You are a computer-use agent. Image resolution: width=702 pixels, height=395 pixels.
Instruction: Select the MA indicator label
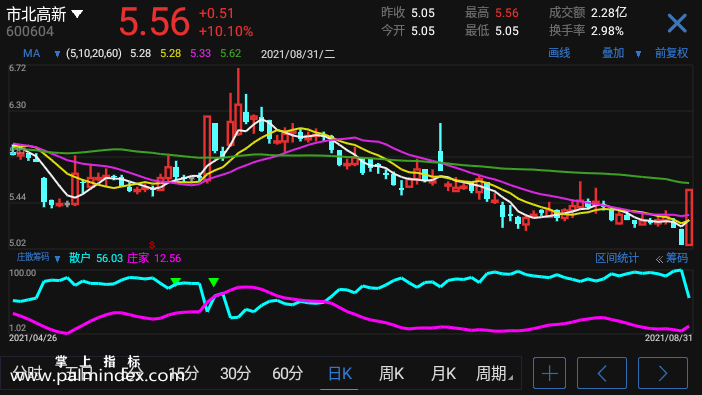point(31,54)
